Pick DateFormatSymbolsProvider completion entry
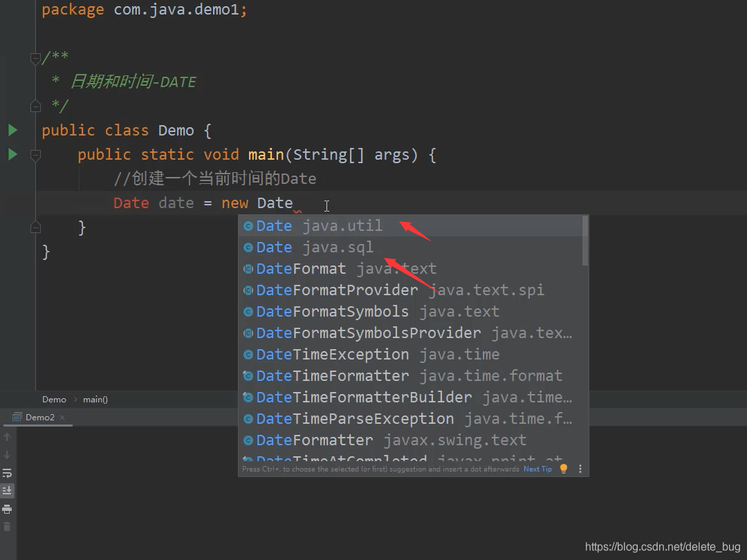The width and height of the screenshot is (747, 560). [409, 333]
